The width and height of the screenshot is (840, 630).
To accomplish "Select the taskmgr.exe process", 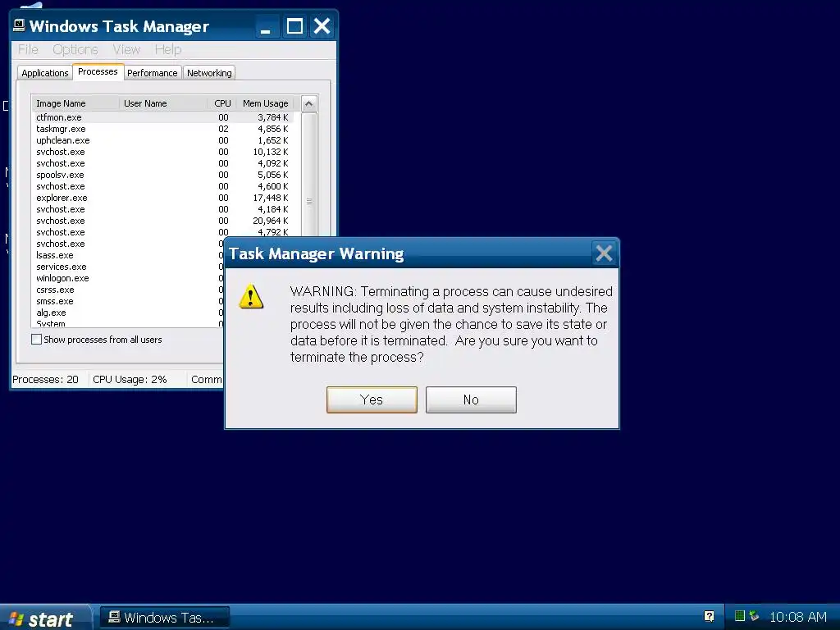I will (163, 129).
